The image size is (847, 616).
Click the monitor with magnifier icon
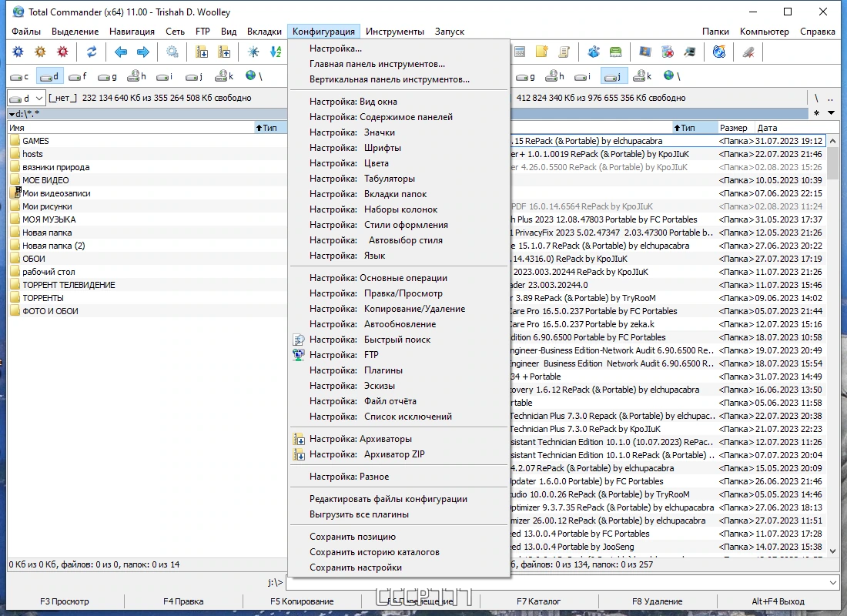[690, 52]
